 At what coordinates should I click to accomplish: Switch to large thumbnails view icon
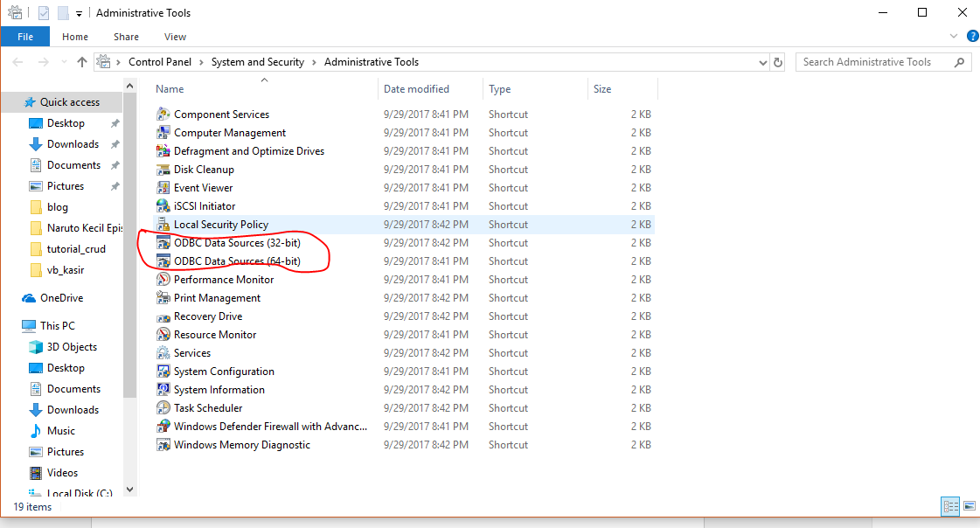(x=970, y=506)
